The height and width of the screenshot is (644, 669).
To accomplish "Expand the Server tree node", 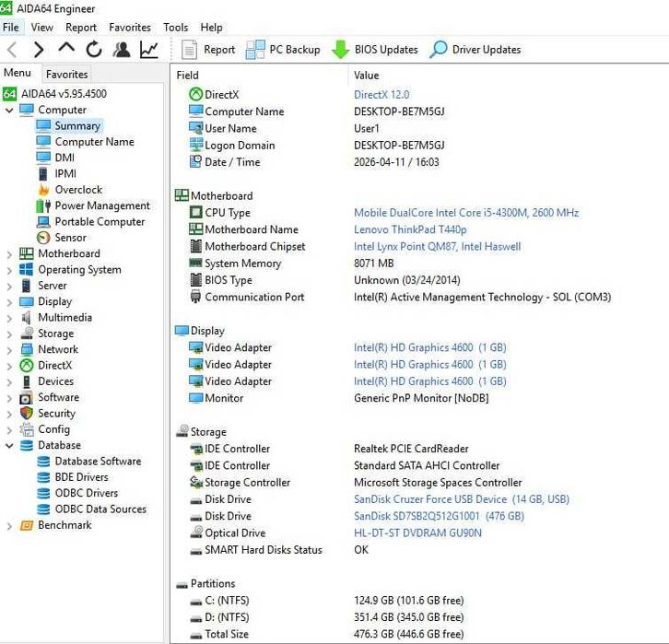I will coord(9,287).
